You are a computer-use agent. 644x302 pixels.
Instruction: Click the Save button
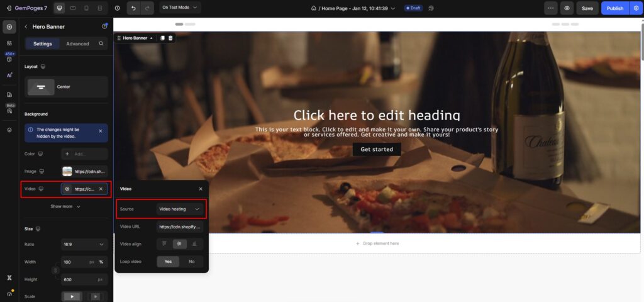click(x=587, y=8)
